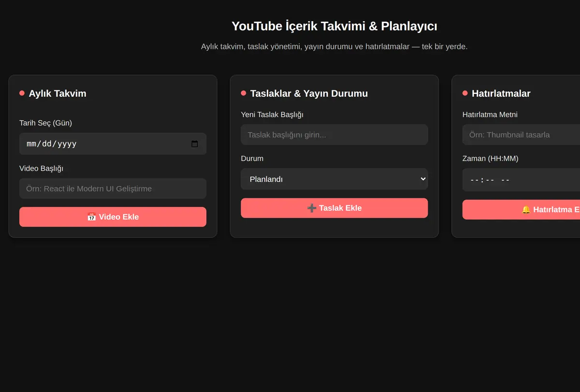Click the Tarih Seç (Gün) label
The width and height of the screenshot is (580, 392).
tap(45, 123)
